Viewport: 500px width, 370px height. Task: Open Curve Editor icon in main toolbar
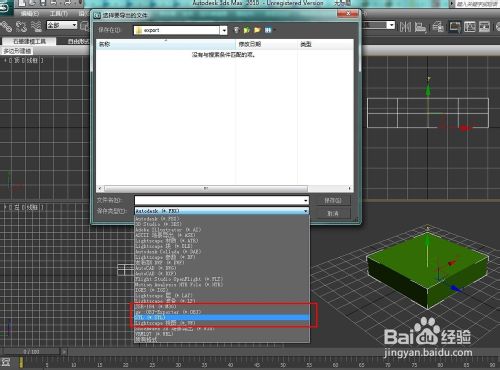tap(470, 27)
